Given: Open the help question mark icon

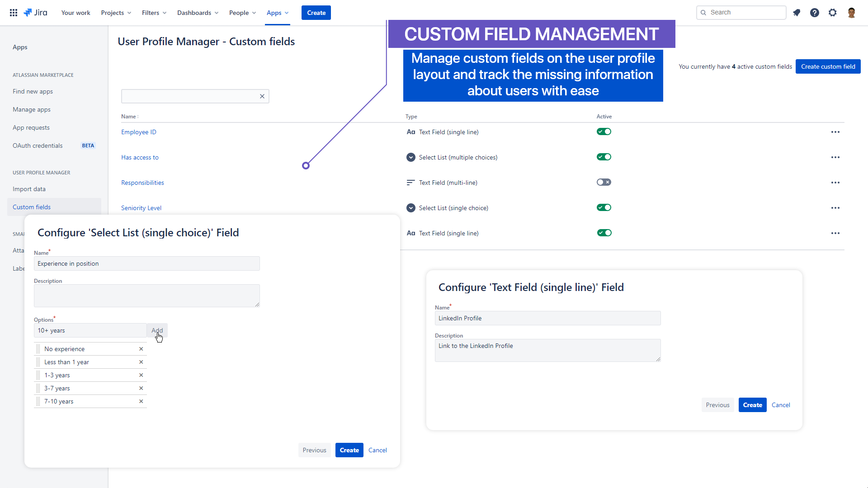Looking at the screenshot, I should point(815,13).
